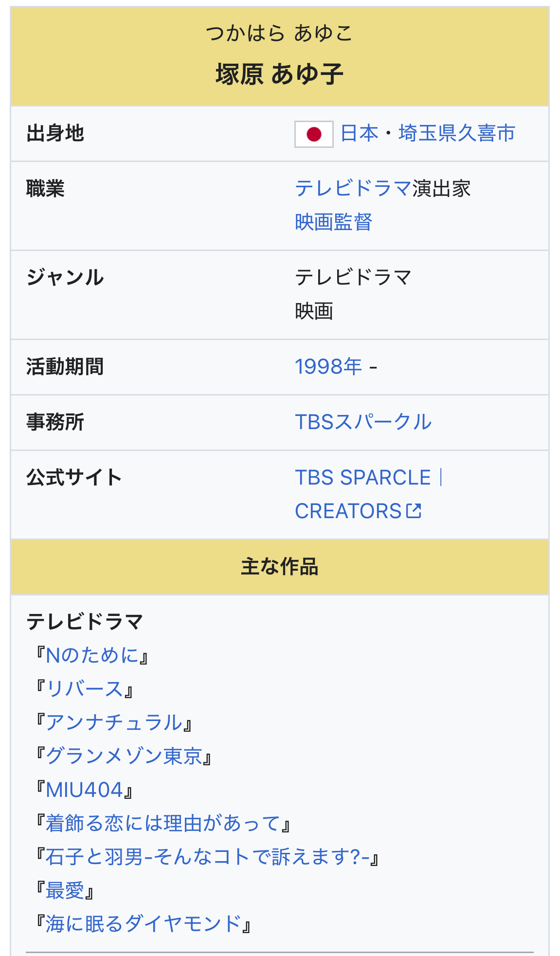This screenshot has width=560, height=956.
Task: Go to the アンナチュラル article
Action: (x=114, y=722)
